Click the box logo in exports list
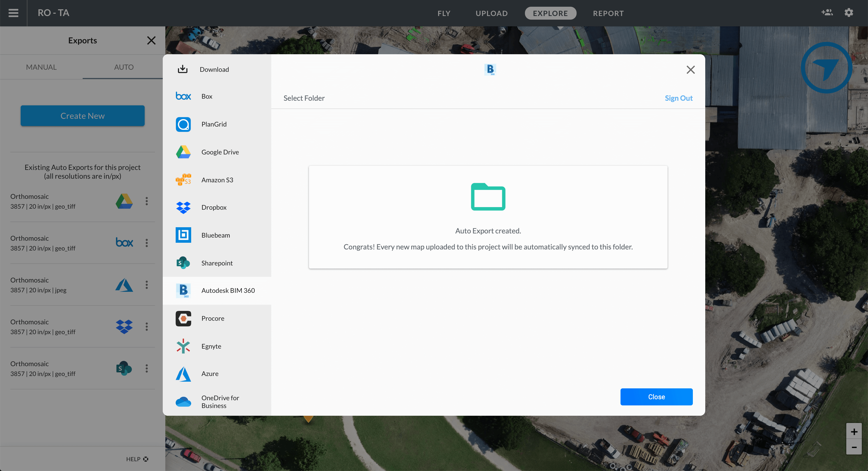The image size is (868, 471). coord(124,242)
